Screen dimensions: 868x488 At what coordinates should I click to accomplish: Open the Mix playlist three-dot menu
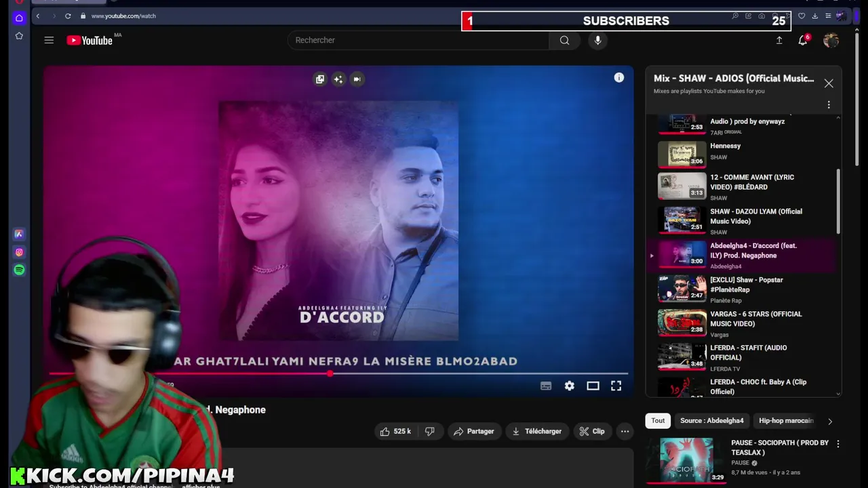tap(829, 105)
